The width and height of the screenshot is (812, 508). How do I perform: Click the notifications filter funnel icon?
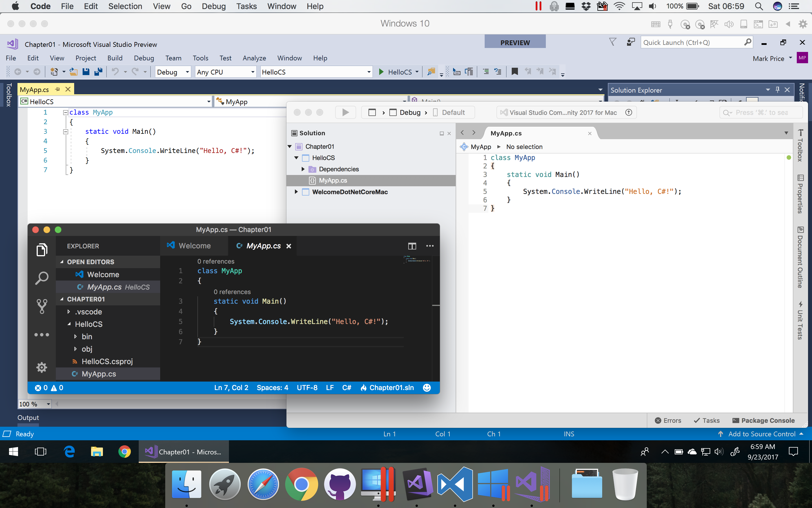pos(613,42)
